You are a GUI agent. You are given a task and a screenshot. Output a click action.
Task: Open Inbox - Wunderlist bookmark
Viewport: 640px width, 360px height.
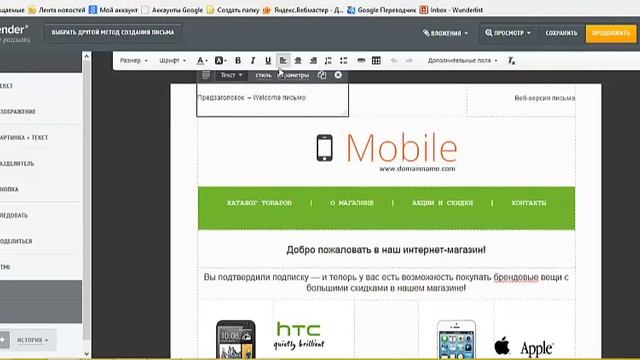(451, 10)
